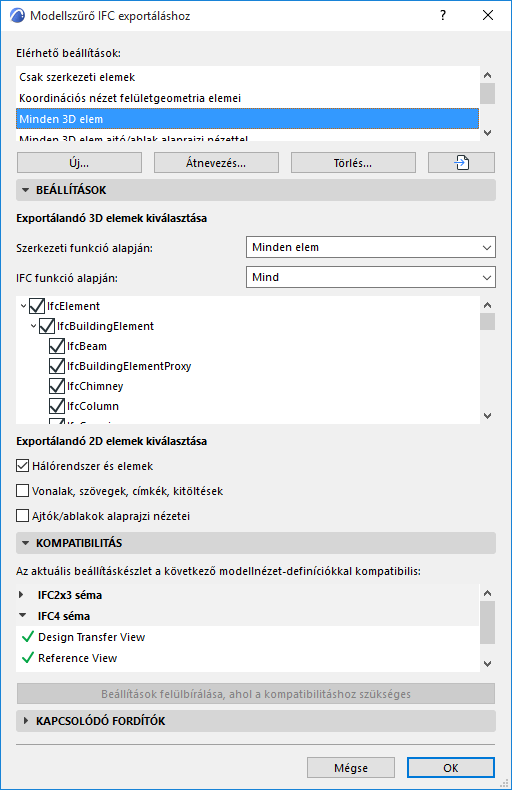Screen dimensions: 512x790
Task: Enable Vonalak, szövegek, címkék, kitöltések checkbox
Action: tap(22, 491)
